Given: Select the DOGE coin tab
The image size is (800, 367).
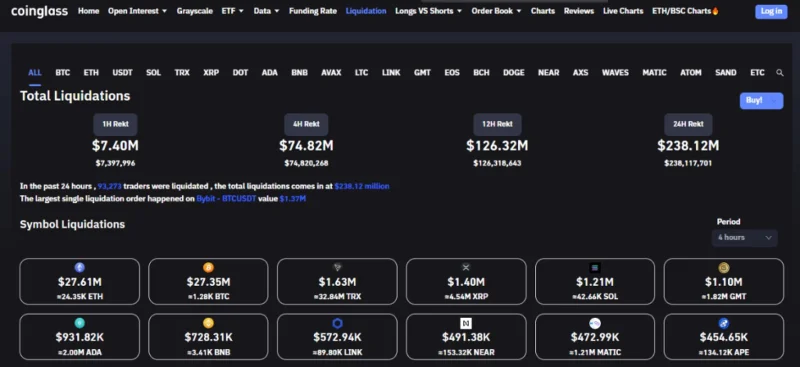Looking at the screenshot, I should click(514, 72).
